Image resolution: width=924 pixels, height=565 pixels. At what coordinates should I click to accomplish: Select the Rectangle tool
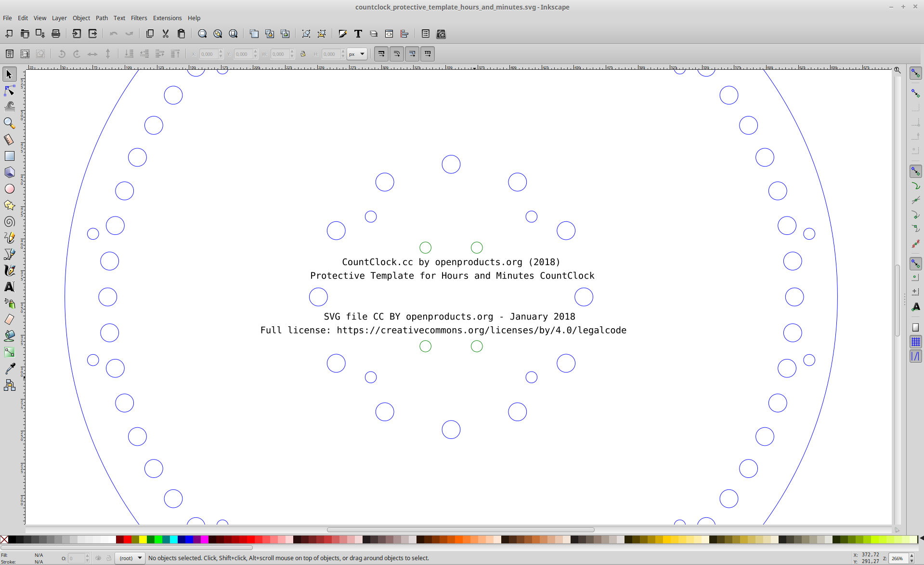(9, 156)
